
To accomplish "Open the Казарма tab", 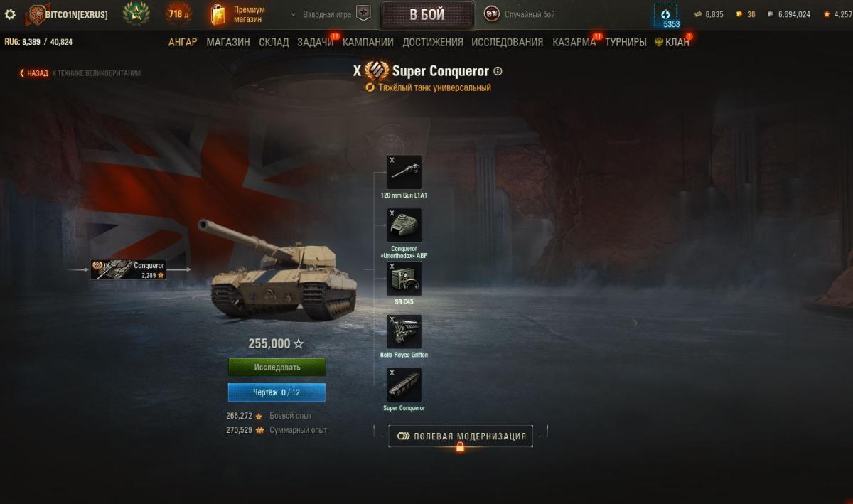I will pyautogui.click(x=574, y=42).
